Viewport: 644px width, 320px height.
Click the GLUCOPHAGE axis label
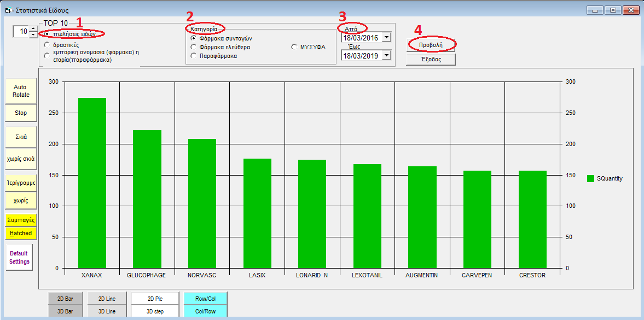[x=147, y=275]
